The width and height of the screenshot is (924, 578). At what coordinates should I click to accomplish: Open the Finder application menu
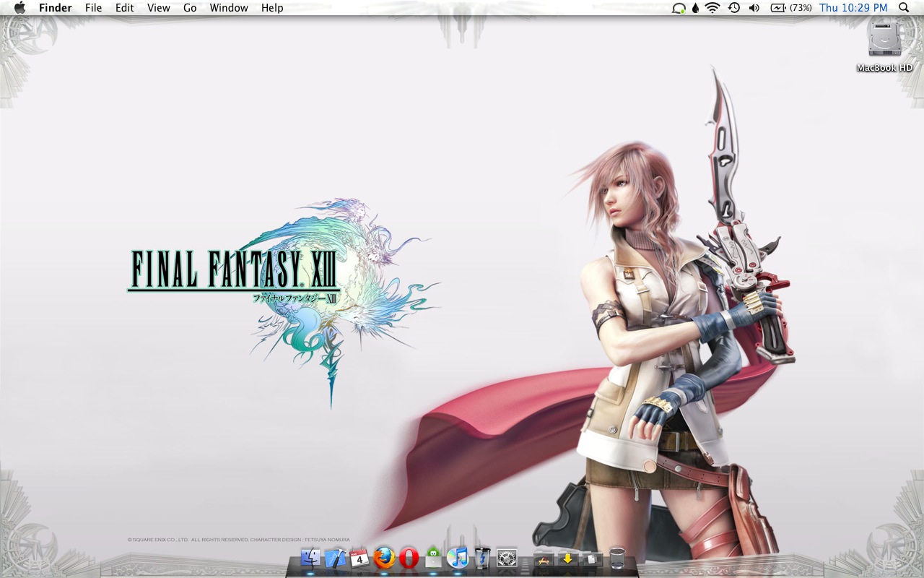pyautogui.click(x=56, y=8)
